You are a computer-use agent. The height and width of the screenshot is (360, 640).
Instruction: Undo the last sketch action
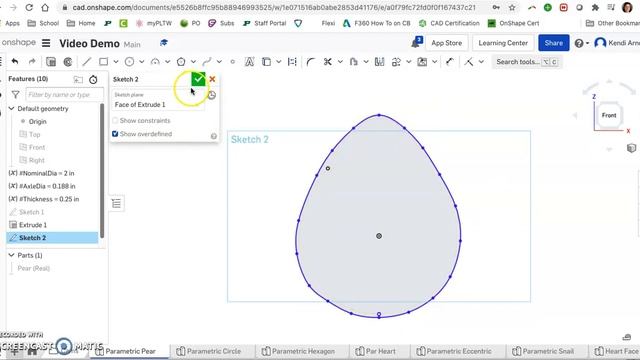pos(15,62)
